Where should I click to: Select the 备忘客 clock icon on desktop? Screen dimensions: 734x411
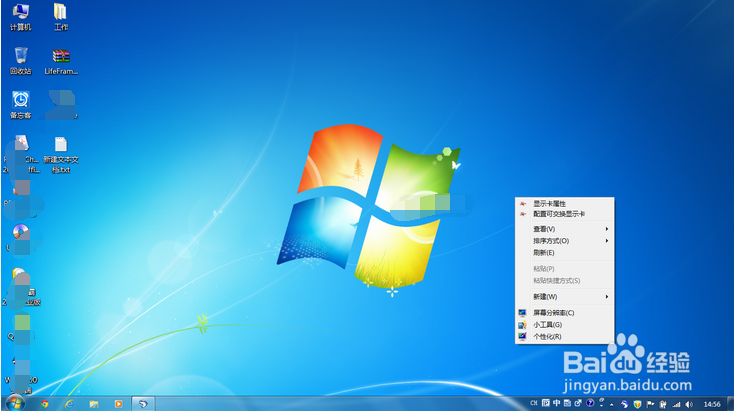point(21,105)
